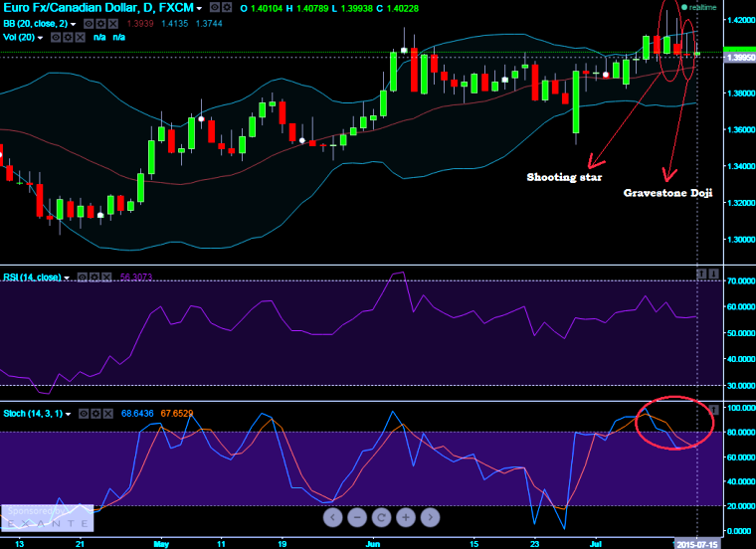Click the open value 1.40104
Image resolution: width=756 pixels, height=549 pixels.
[x=267, y=9]
